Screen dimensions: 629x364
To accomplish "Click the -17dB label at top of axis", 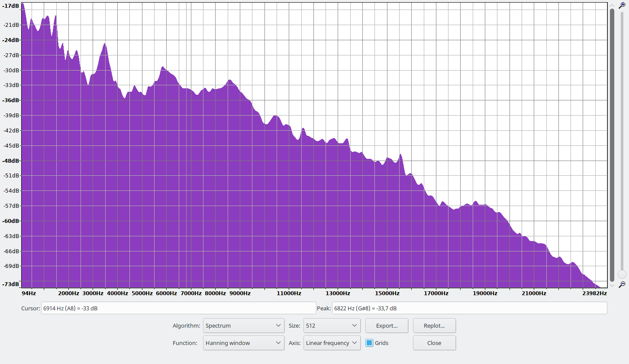I will [x=11, y=6].
